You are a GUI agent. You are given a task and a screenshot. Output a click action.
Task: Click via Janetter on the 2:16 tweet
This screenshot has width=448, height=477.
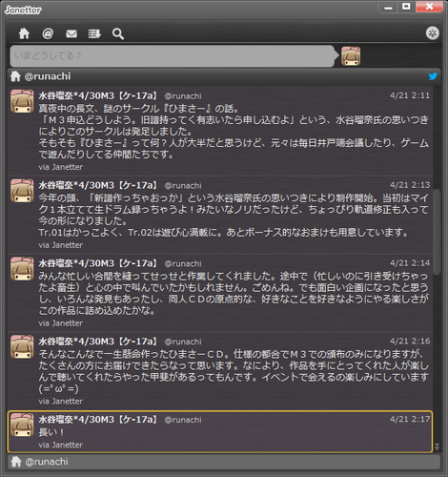click(61, 402)
